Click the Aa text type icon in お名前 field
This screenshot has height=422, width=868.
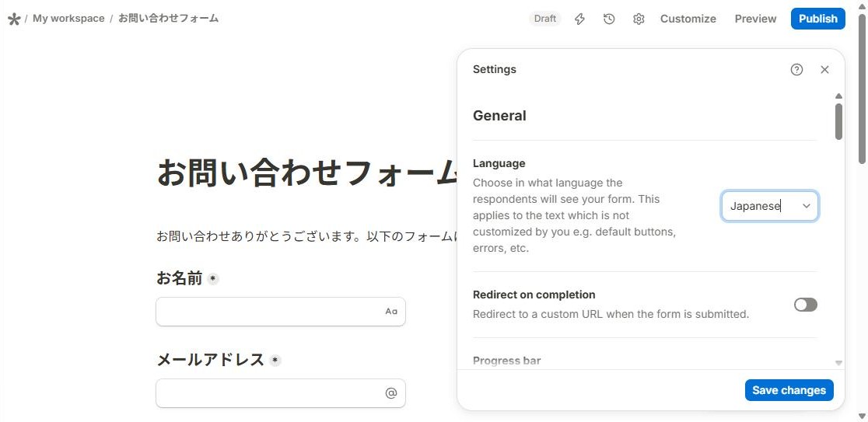point(391,312)
